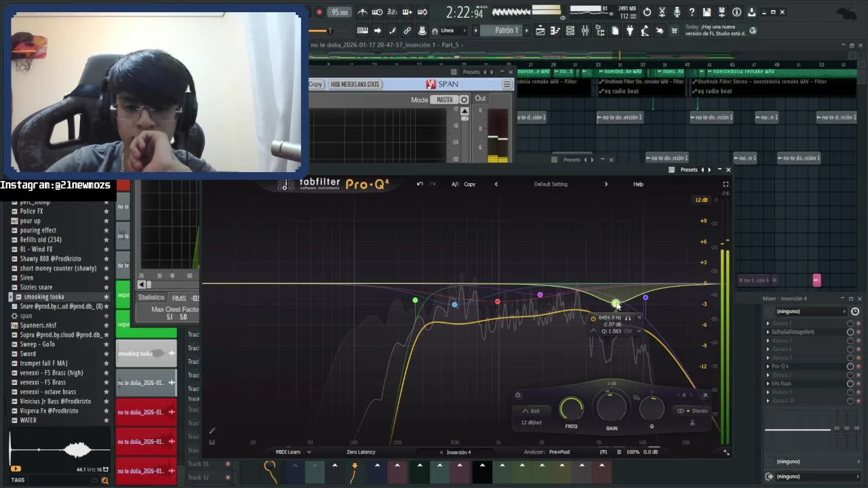Select smooking tooka folder in browser
Screen dimensions: 868x488
pyautogui.click(x=43, y=297)
